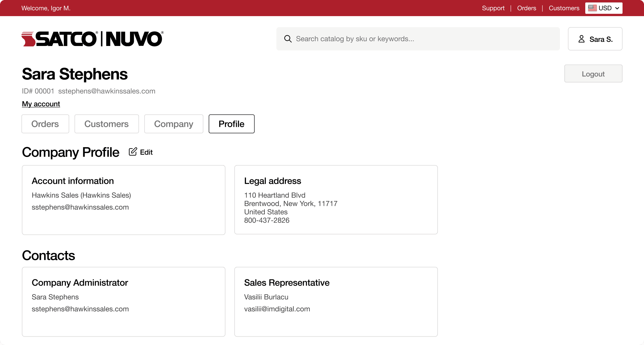Click the Edit pencil next to Company Profile
The image size is (644, 345).
coord(133,152)
